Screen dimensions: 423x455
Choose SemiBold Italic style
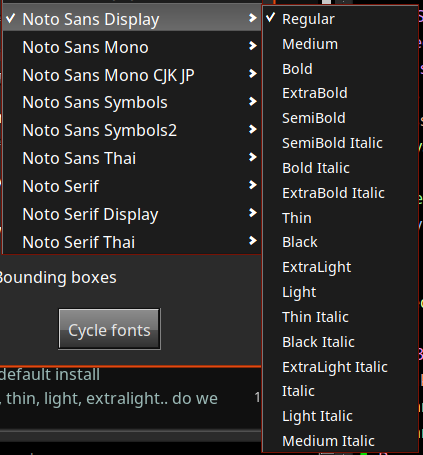340,143
